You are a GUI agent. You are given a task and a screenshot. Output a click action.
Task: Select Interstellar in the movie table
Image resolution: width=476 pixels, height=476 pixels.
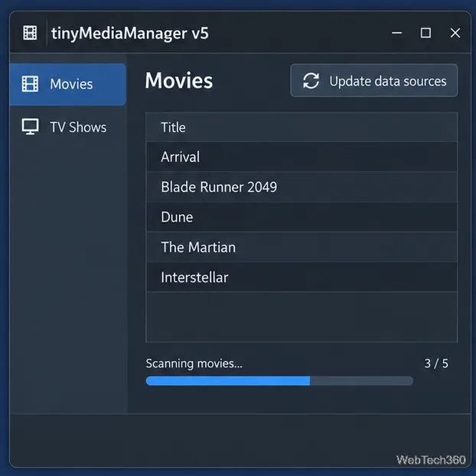pos(302,277)
